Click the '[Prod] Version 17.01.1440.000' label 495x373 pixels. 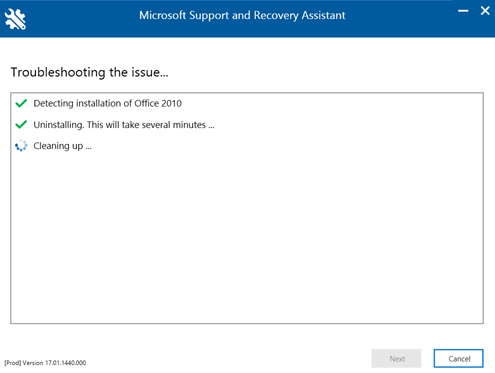pyautogui.click(x=45, y=363)
